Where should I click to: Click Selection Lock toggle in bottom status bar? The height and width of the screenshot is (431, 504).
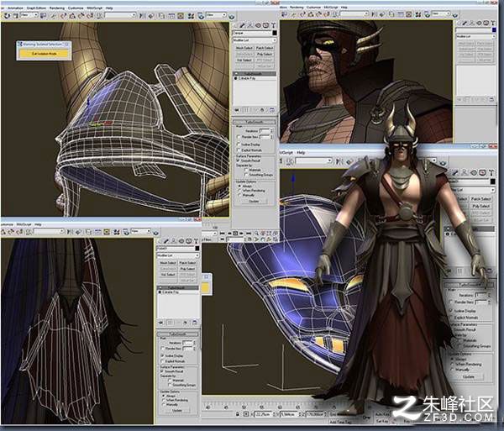pos(238,414)
